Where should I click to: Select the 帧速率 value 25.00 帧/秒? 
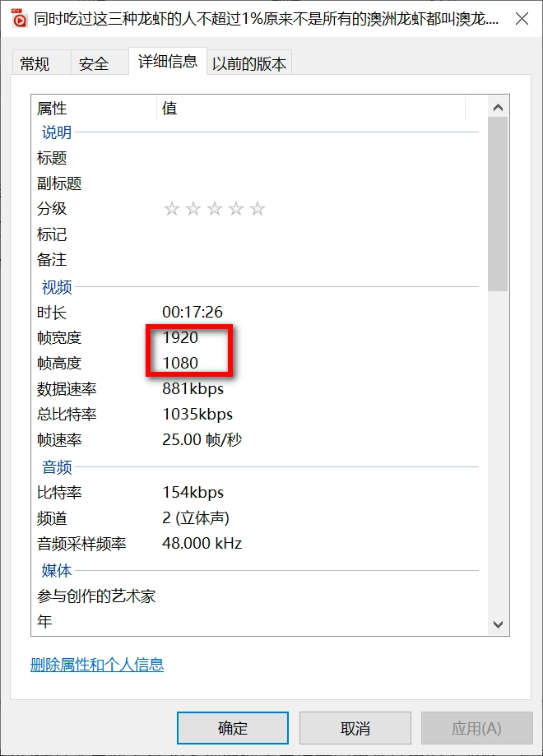click(x=202, y=440)
